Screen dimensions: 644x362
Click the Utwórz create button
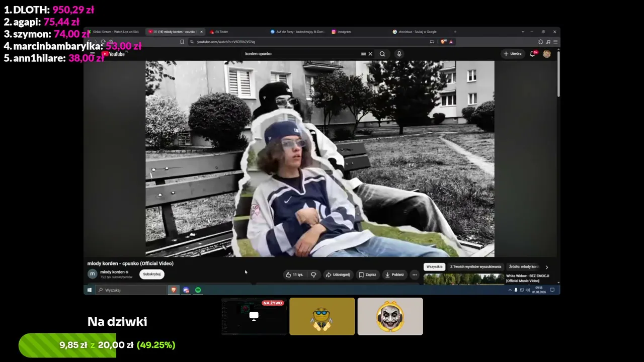[x=513, y=54]
